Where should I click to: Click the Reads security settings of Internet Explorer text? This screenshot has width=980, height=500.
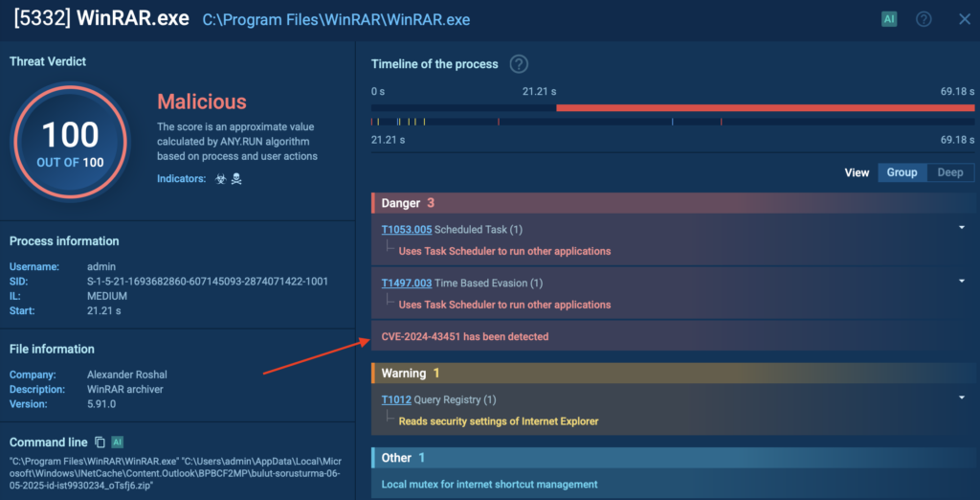click(499, 421)
